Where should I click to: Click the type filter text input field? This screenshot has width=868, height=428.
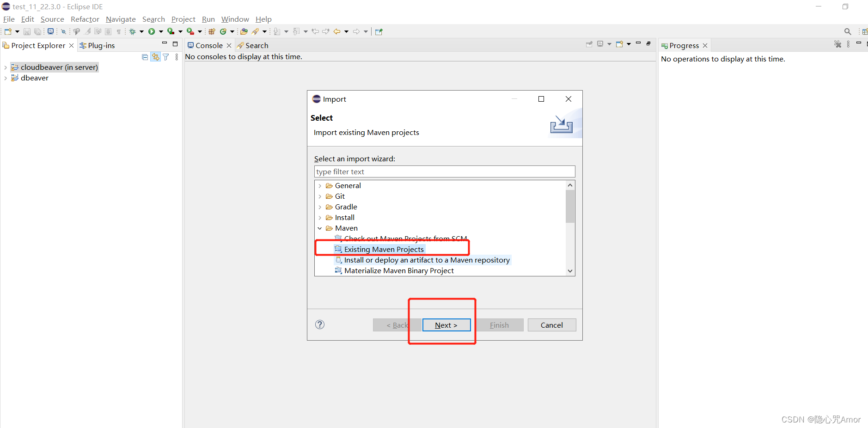tap(445, 171)
